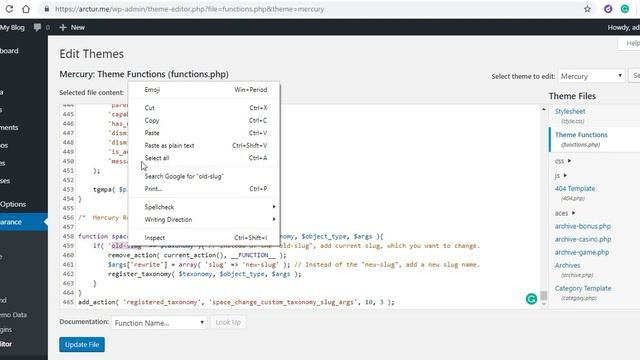Select Paste as plain text
Viewport: 640px width, 360px height.
point(204,145)
